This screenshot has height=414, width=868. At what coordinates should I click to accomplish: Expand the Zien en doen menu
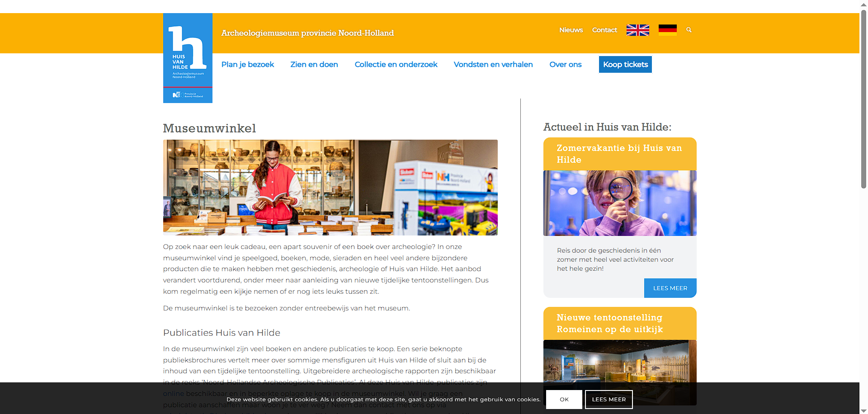[314, 65]
